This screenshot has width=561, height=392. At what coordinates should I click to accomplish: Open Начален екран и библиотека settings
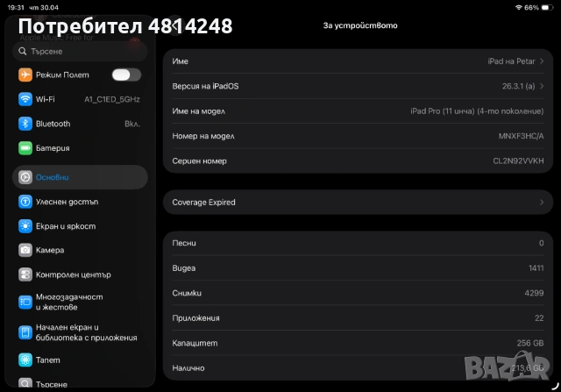[80, 332]
